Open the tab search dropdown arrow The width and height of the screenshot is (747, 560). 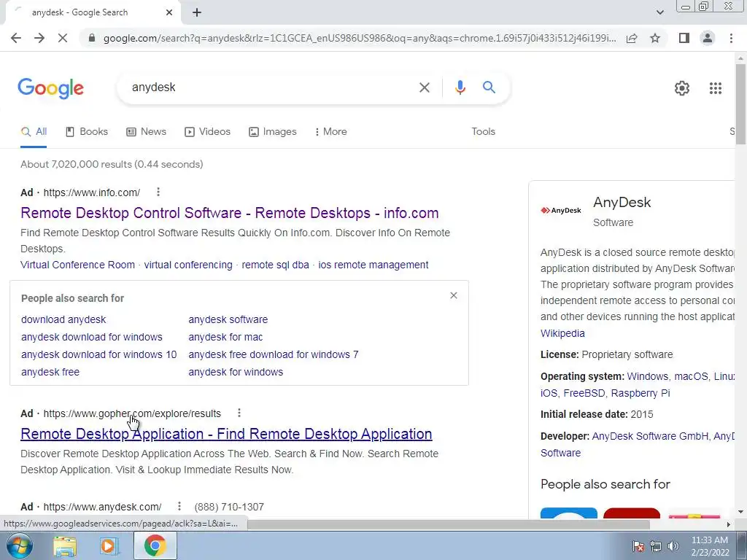point(659,12)
